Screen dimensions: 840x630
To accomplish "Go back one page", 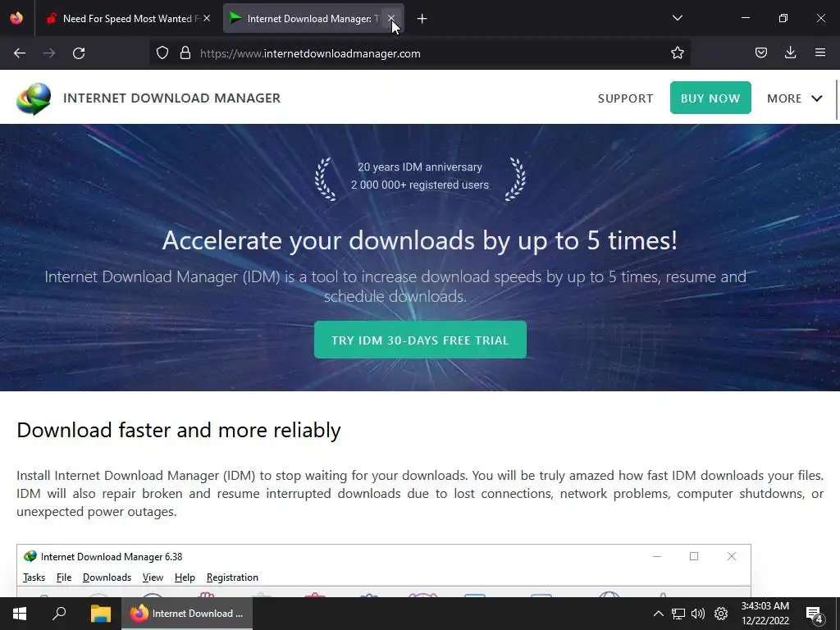I will pyautogui.click(x=20, y=53).
